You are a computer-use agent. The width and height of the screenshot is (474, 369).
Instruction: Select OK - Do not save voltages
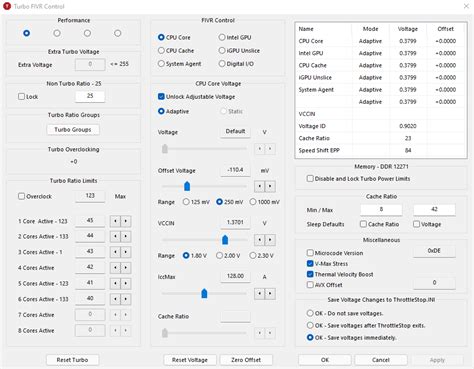pyautogui.click(x=345, y=313)
